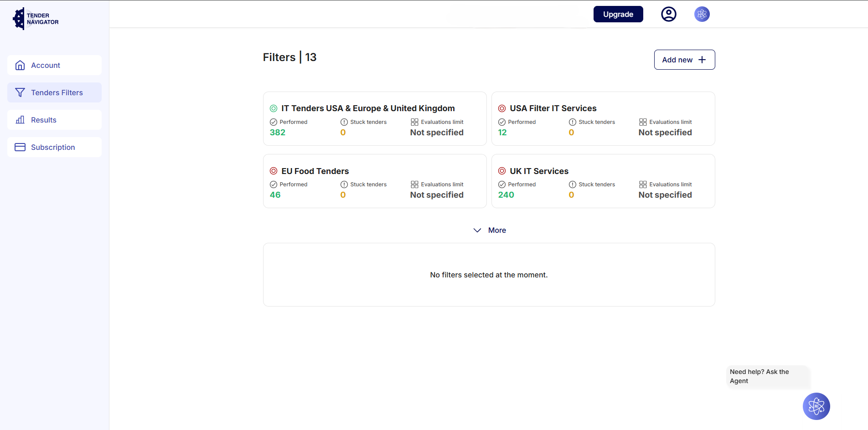Click the Add new filter button
The width and height of the screenshot is (868, 430).
(684, 60)
